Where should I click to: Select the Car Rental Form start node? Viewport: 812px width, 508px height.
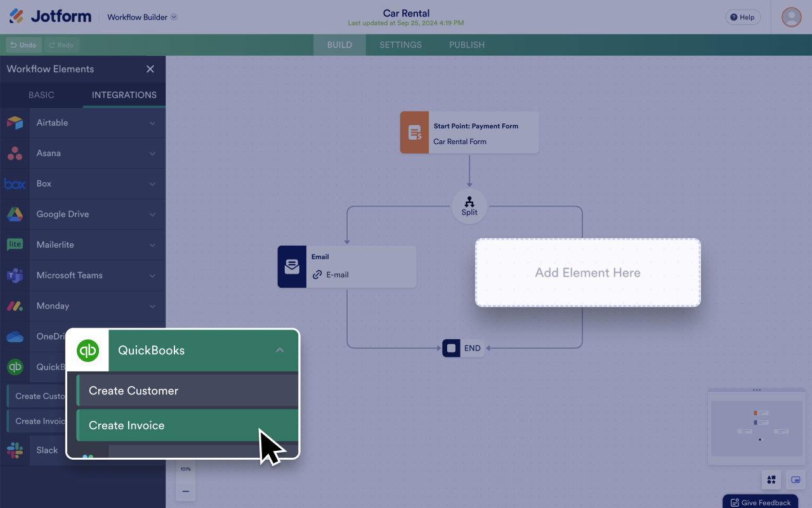click(x=469, y=133)
